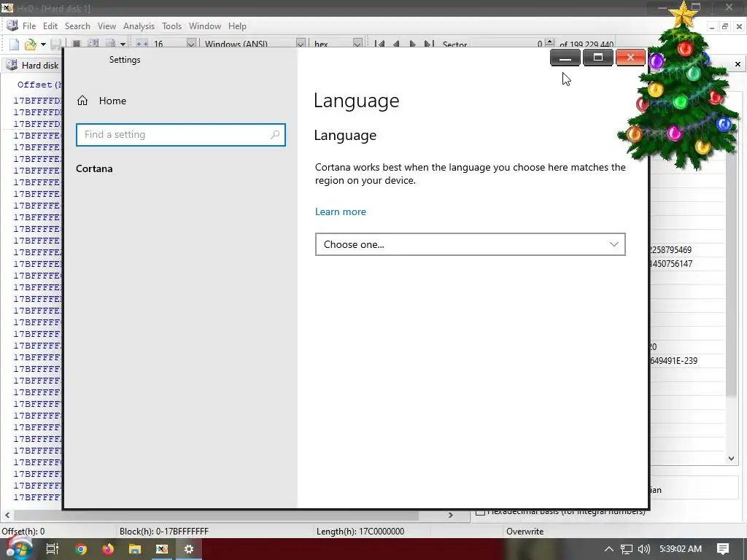747x560 pixels.
Task: Open the View menu in HxD
Action: (107, 26)
